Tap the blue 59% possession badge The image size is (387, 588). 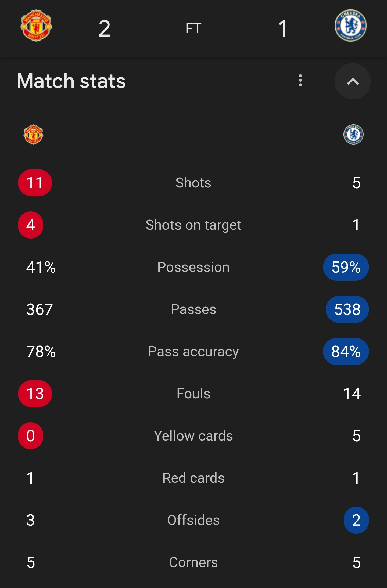pyautogui.click(x=346, y=267)
